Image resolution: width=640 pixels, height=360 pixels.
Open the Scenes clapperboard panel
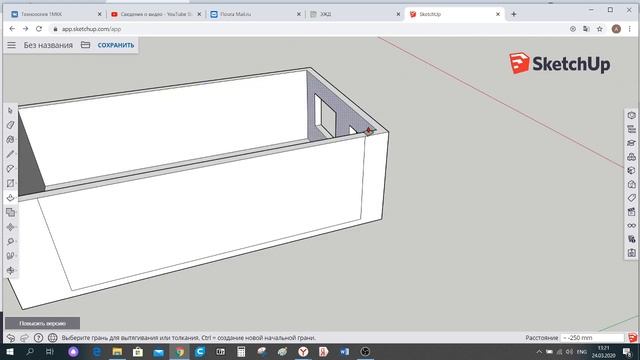[x=631, y=212]
